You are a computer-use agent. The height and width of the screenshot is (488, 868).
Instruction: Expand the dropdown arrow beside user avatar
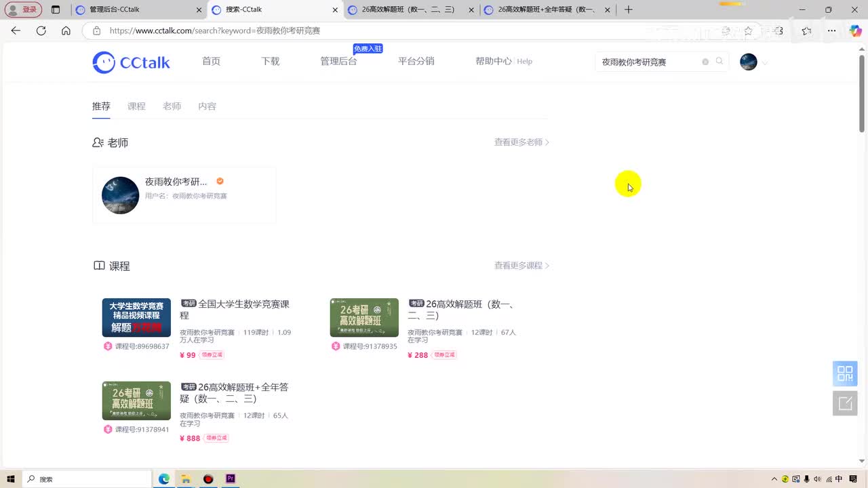pyautogui.click(x=765, y=63)
